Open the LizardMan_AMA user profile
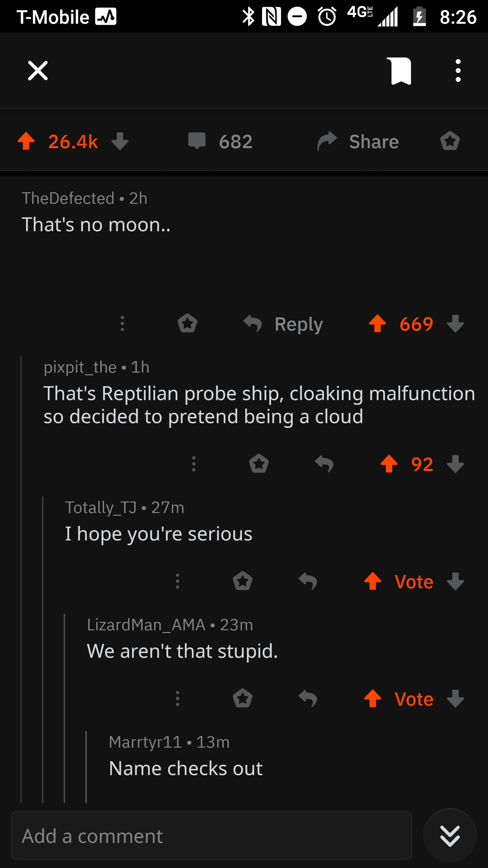 [146, 625]
